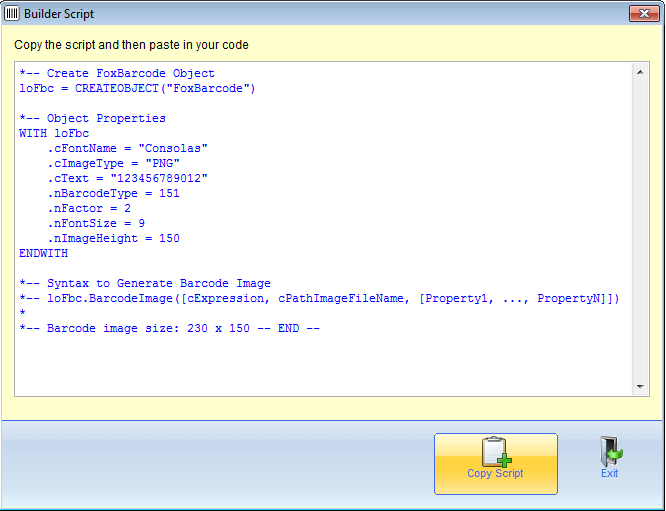Click the 'WITH loFbc' line

[x=54, y=133]
